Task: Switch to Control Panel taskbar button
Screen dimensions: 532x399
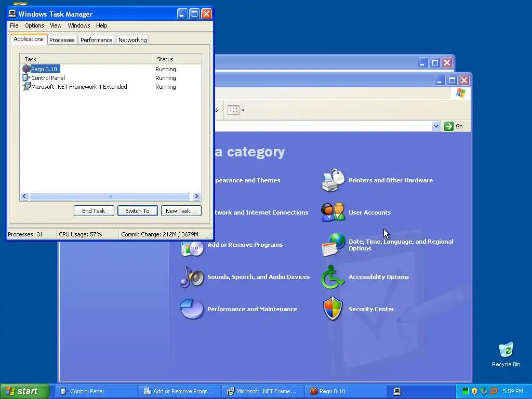Action: 97,391
